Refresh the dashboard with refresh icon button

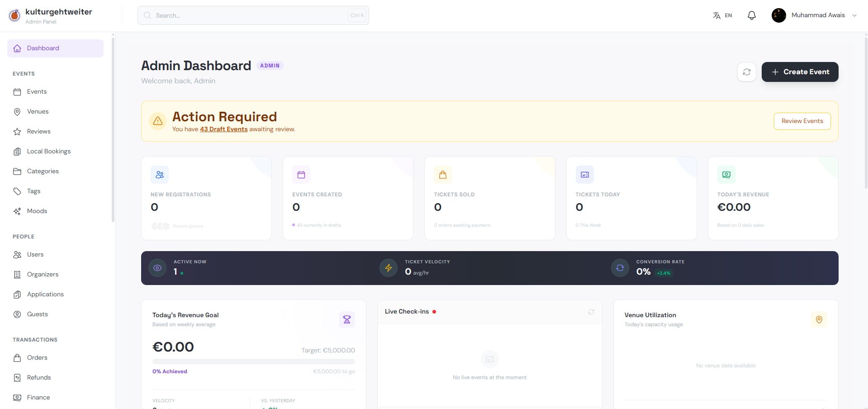coord(746,72)
